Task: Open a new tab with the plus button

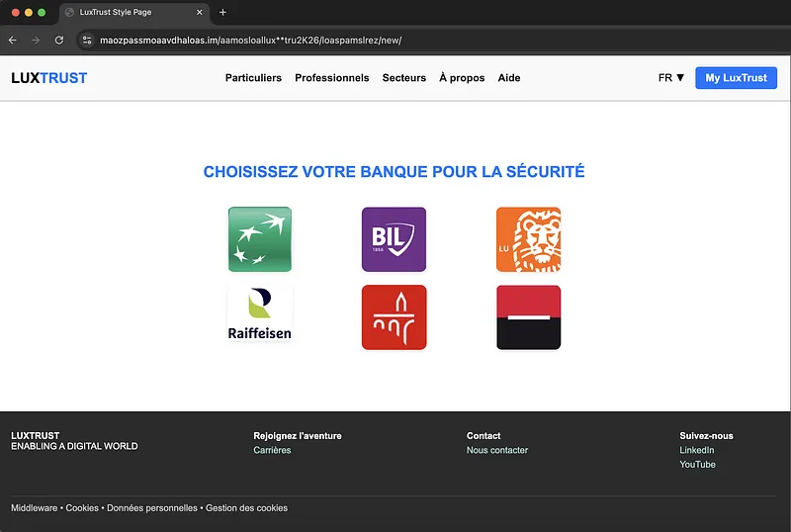Action: click(222, 12)
